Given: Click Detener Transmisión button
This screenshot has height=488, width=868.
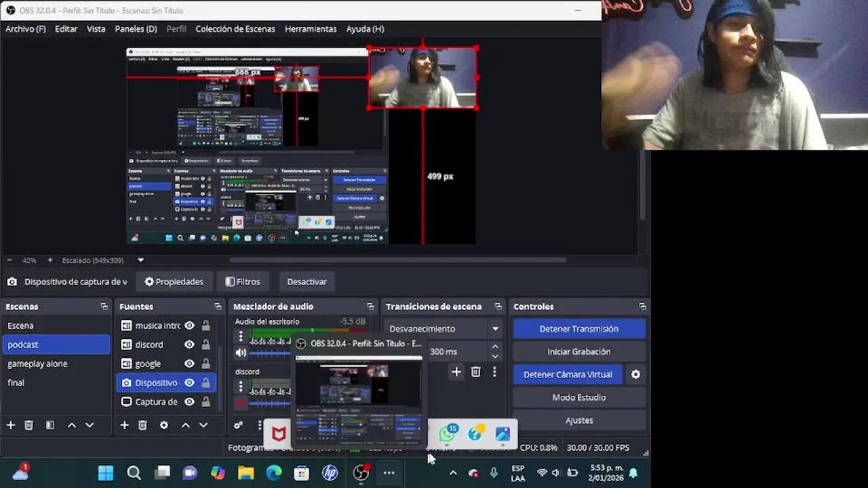Looking at the screenshot, I should (579, 329).
